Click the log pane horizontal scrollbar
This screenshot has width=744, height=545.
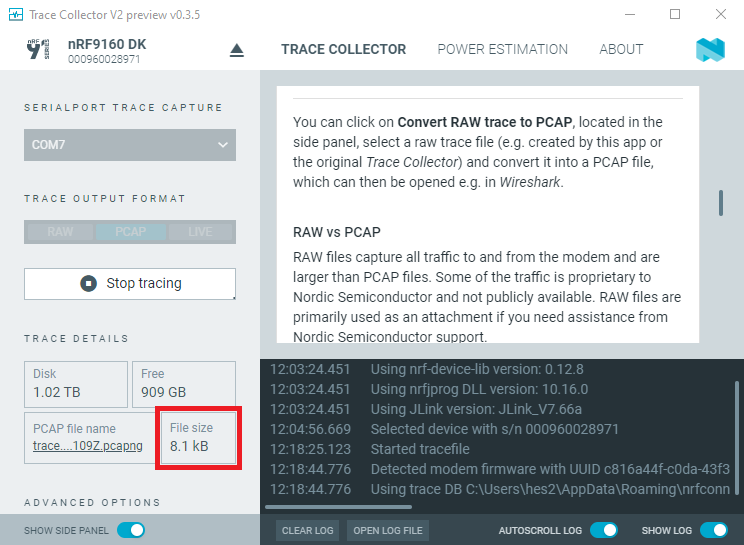click(338, 507)
